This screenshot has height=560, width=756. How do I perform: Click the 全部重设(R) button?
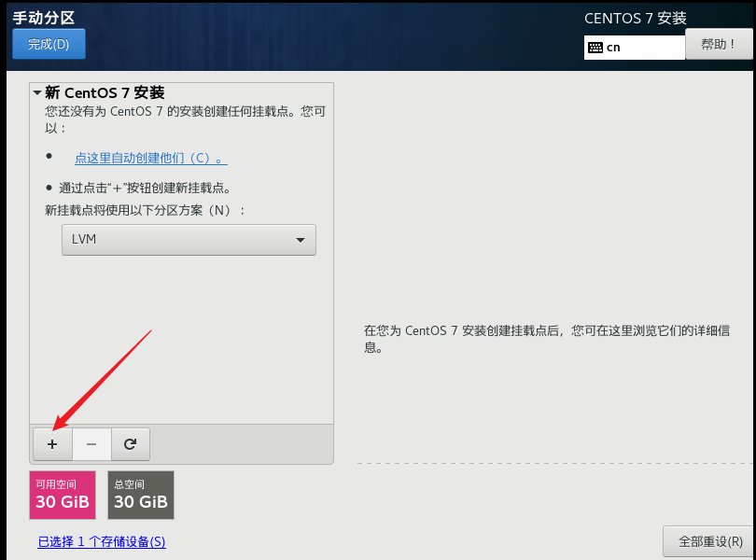point(709,541)
